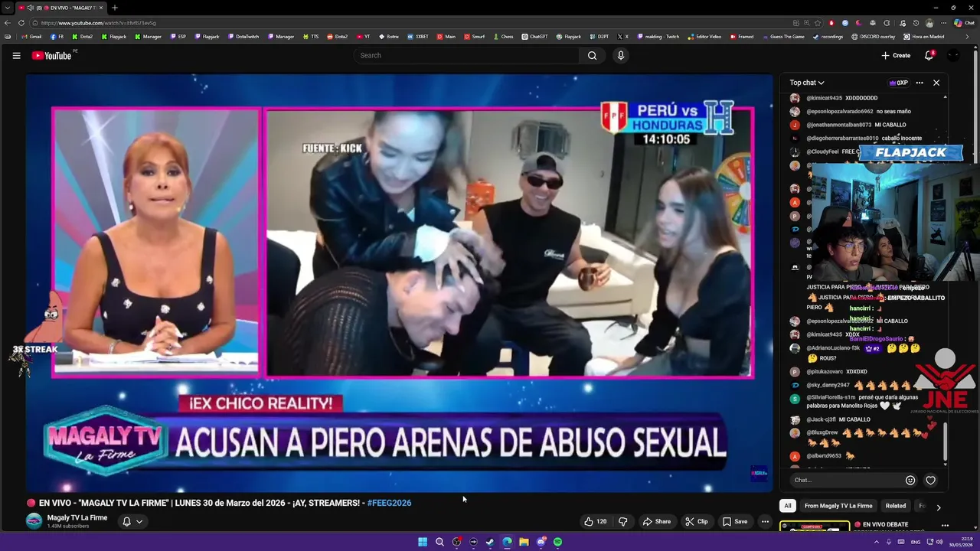The image size is (980, 551).
Task: Show hidden system tray icons
Action: [877, 542]
